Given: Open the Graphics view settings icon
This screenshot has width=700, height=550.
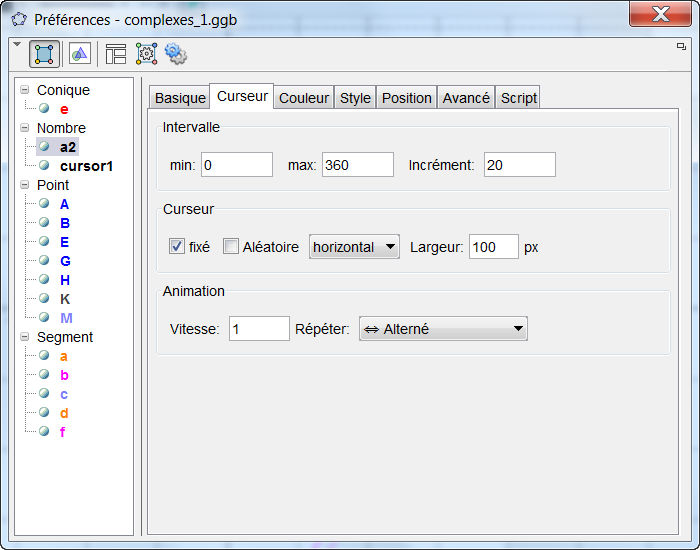Looking at the screenshot, I should pyautogui.click(x=80, y=54).
